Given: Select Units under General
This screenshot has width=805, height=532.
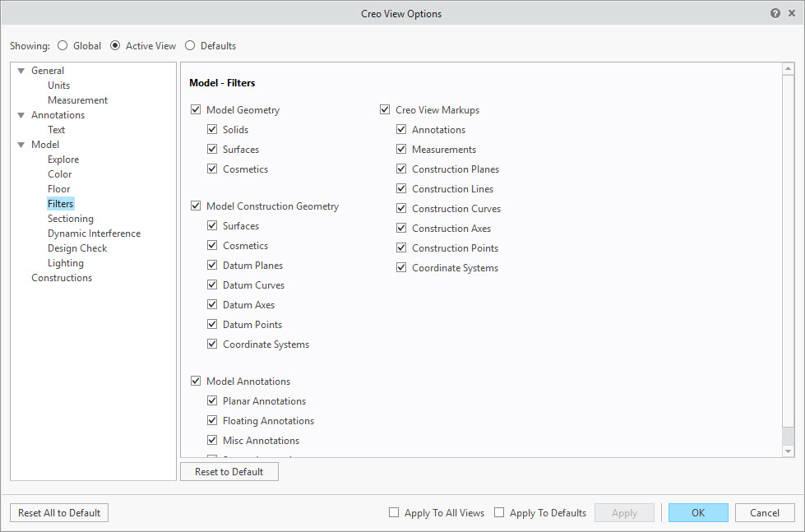Looking at the screenshot, I should pos(58,85).
